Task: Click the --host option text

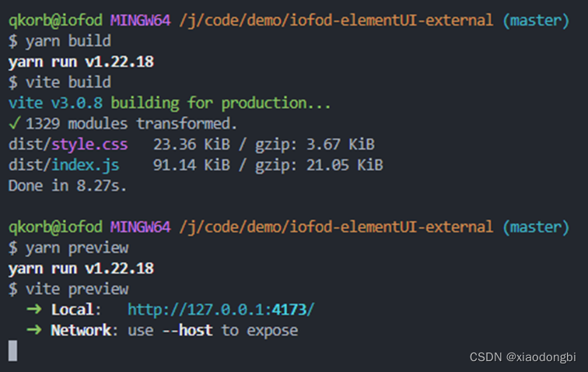Action: point(188,330)
